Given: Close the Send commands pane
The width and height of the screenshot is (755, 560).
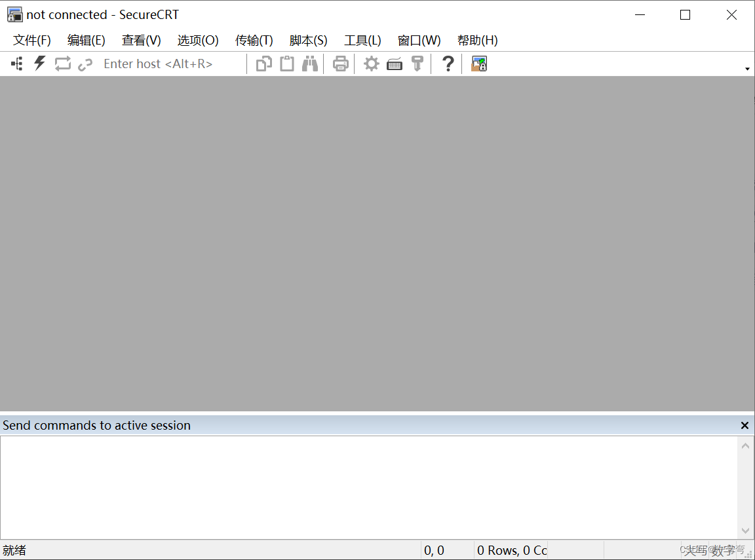Looking at the screenshot, I should tap(745, 425).
